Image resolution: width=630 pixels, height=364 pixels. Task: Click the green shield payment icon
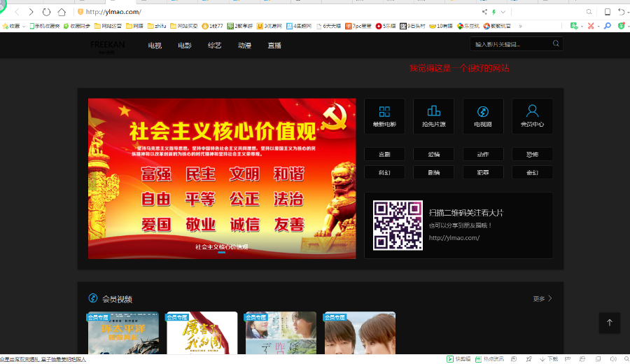point(622,26)
